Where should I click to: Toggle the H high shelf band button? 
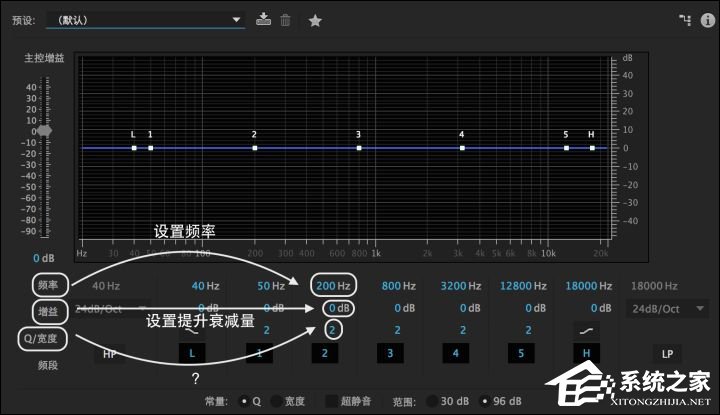pyautogui.click(x=586, y=353)
